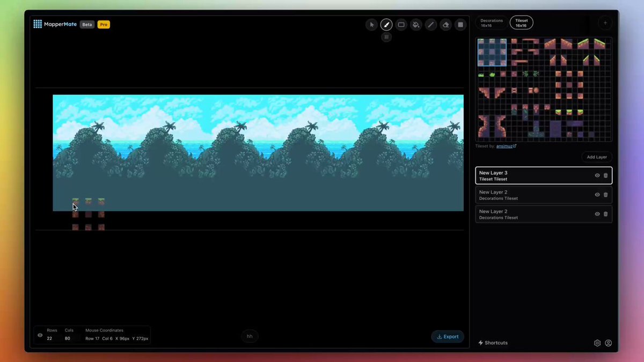Delete New Layer 3 with trash icon
The height and width of the screenshot is (362, 644).
click(x=606, y=175)
